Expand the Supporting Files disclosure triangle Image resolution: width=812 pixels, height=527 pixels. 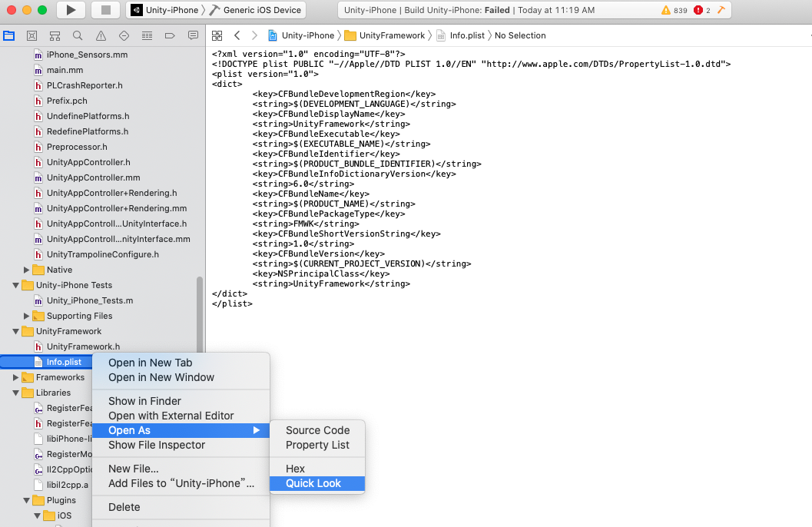(x=26, y=316)
